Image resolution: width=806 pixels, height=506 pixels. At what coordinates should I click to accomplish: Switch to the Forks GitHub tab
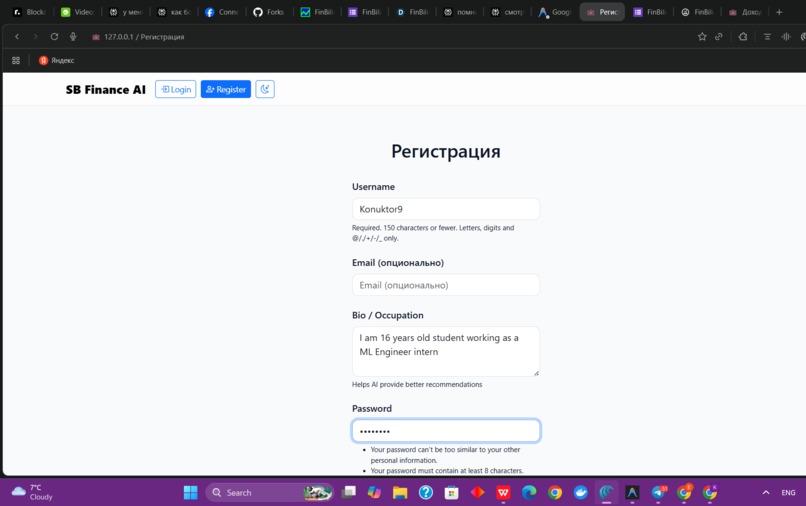click(x=269, y=12)
